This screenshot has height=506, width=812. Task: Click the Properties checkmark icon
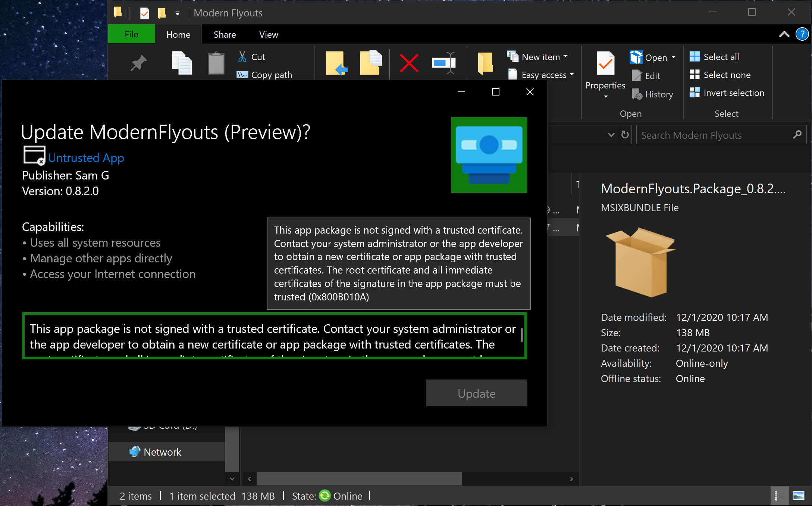[x=606, y=63]
